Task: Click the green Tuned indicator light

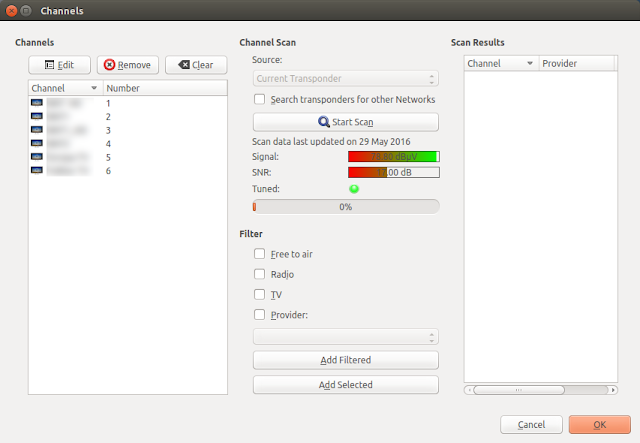Action: coord(354,189)
